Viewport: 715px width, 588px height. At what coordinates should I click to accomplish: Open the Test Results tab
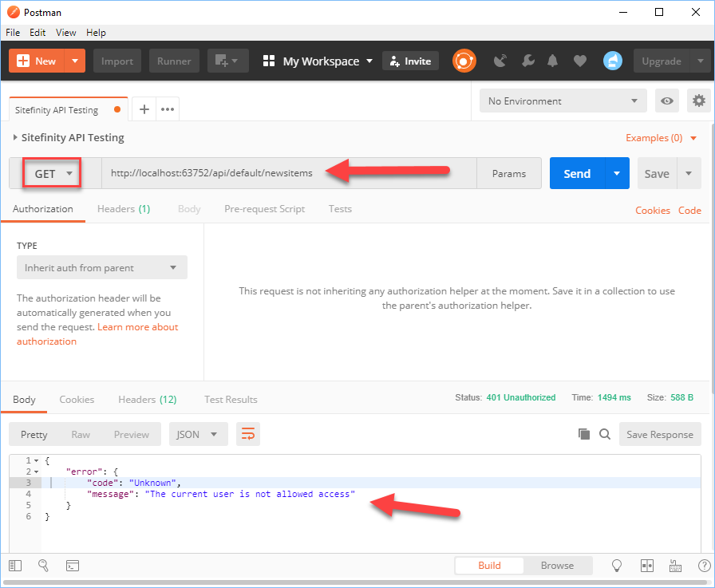pos(231,399)
